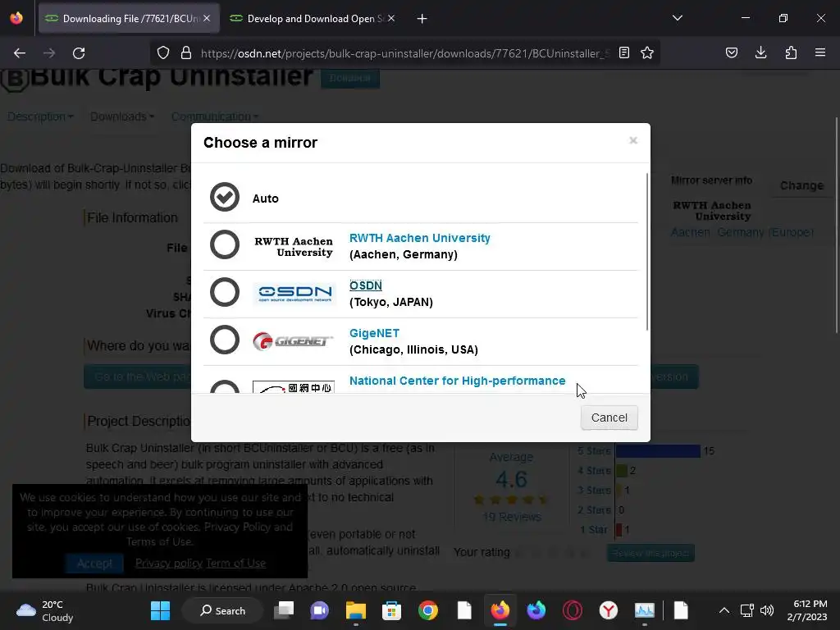Screen dimensions: 840x630
Task: Accept the cookies notice
Action: click(x=95, y=563)
